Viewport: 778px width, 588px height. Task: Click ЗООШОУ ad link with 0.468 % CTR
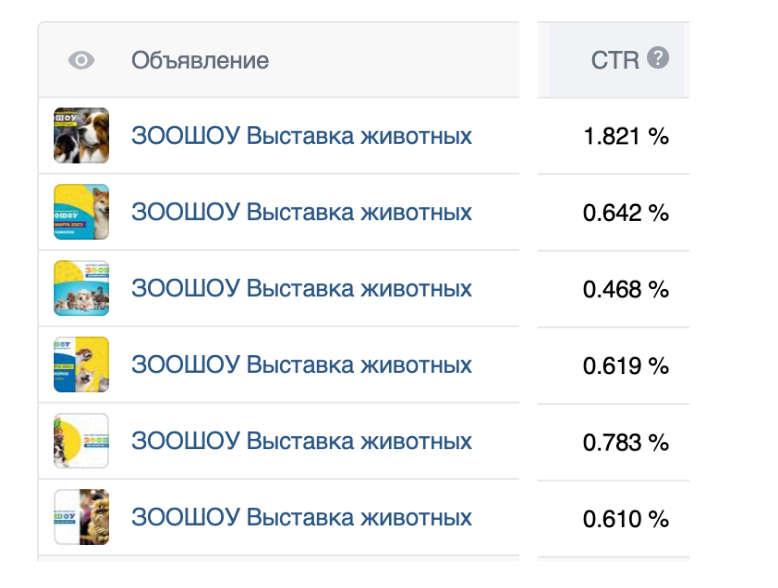click(x=301, y=289)
